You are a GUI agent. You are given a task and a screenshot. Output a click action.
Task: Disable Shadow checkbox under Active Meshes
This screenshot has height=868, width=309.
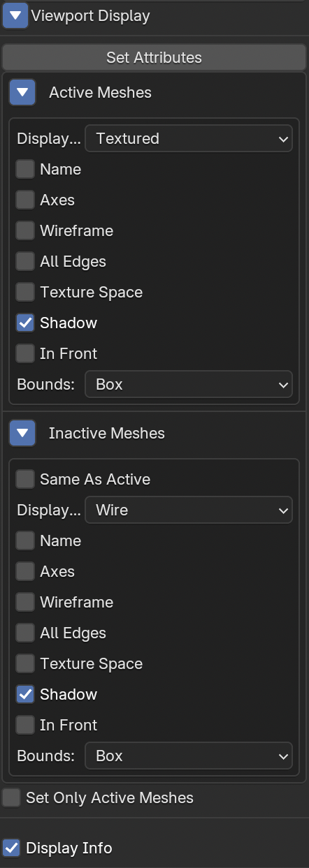(x=25, y=323)
